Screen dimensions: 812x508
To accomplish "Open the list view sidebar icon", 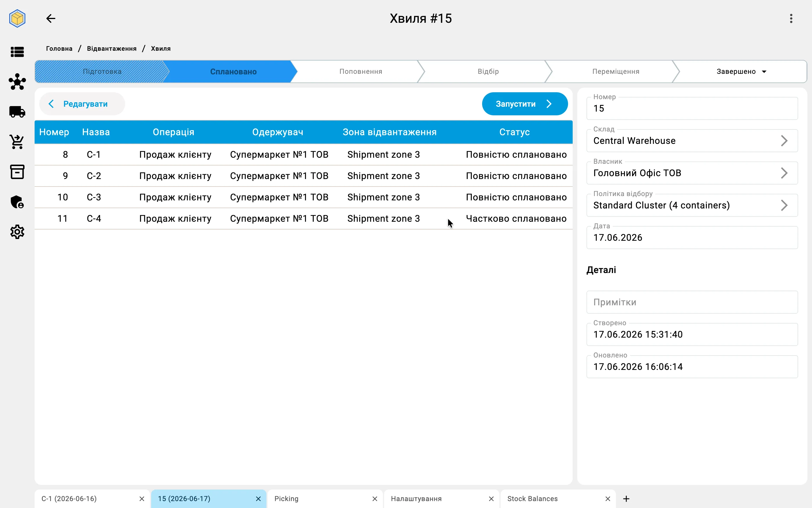I will pos(17,52).
